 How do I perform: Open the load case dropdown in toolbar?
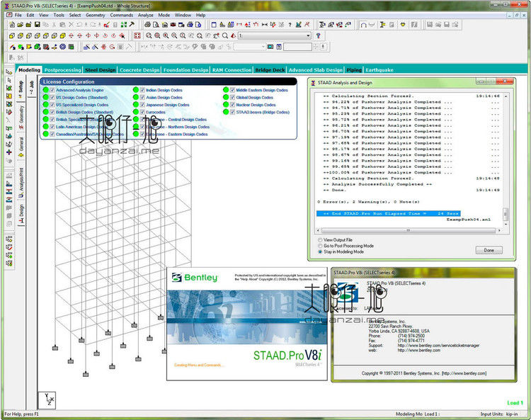(275, 35)
